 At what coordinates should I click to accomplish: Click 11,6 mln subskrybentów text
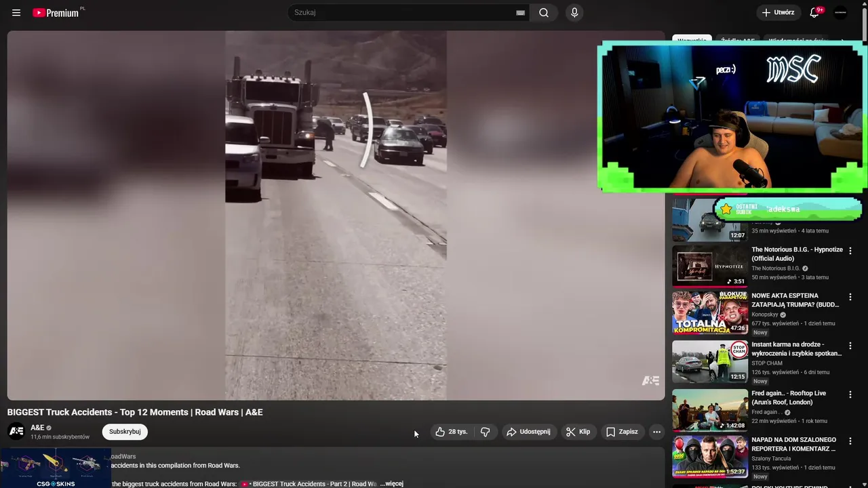point(60,437)
